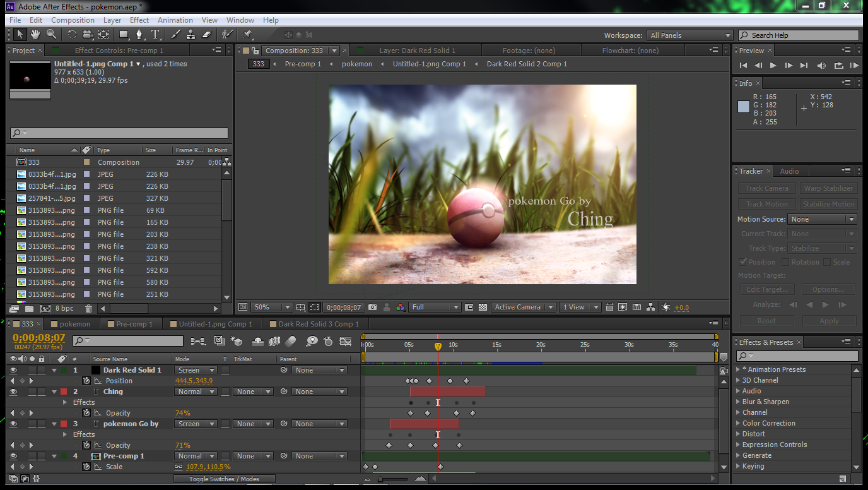Toggle the Position stopwatch on Dark Red Solid 1
Viewport: 868px width, 490px height.
pyautogui.click(x=86, y=381)
